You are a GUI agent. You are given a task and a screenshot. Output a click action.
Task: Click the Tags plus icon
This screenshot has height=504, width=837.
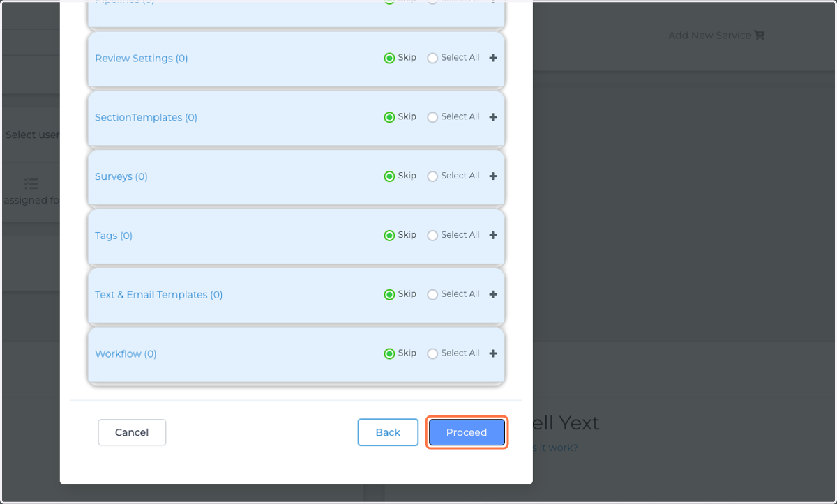pos(493,236)
